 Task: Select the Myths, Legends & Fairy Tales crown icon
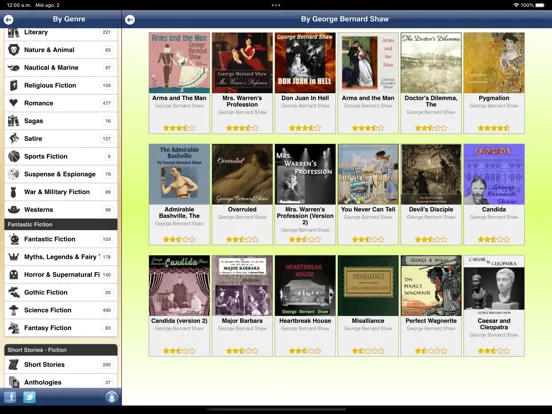click(14, 257)
